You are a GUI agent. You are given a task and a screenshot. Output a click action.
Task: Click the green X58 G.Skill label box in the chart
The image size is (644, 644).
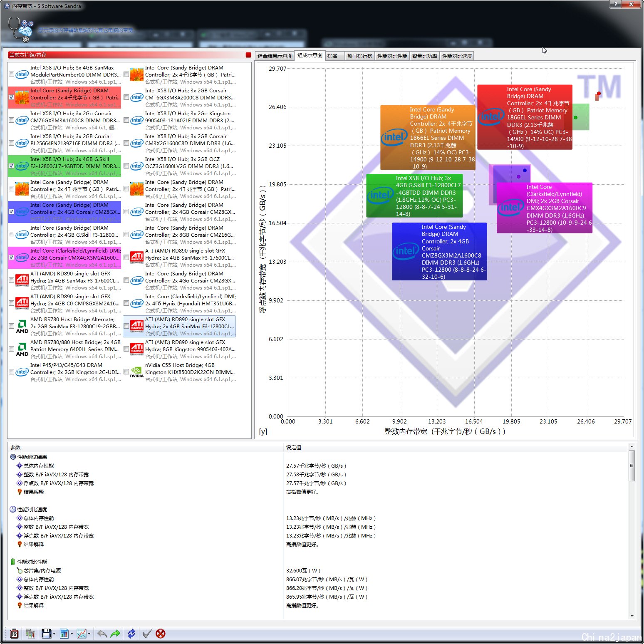point(414,196)
